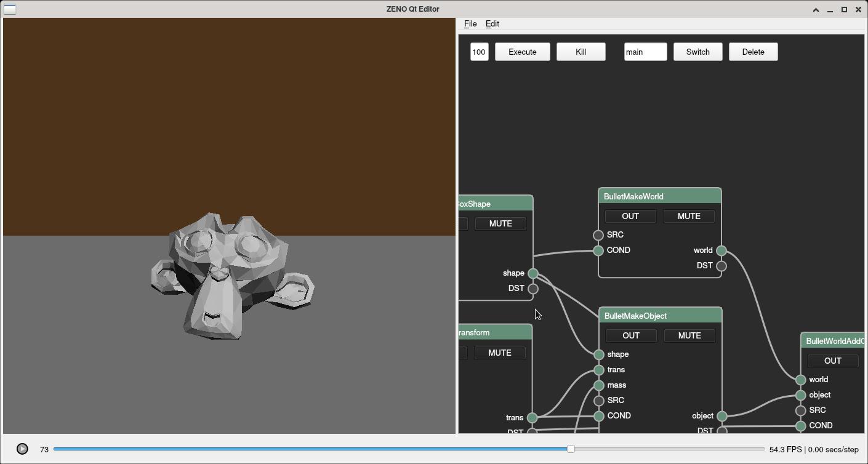Click the Switch button
This screenshot has height=464, width=868.
[x=698, y=52]
